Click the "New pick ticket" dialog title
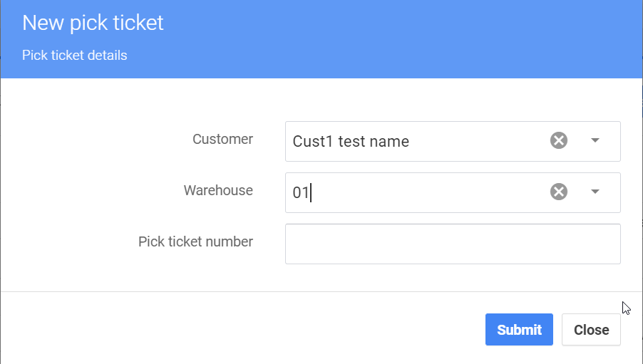This screenshot has width=643, height=364. click(x=93, y=23)
